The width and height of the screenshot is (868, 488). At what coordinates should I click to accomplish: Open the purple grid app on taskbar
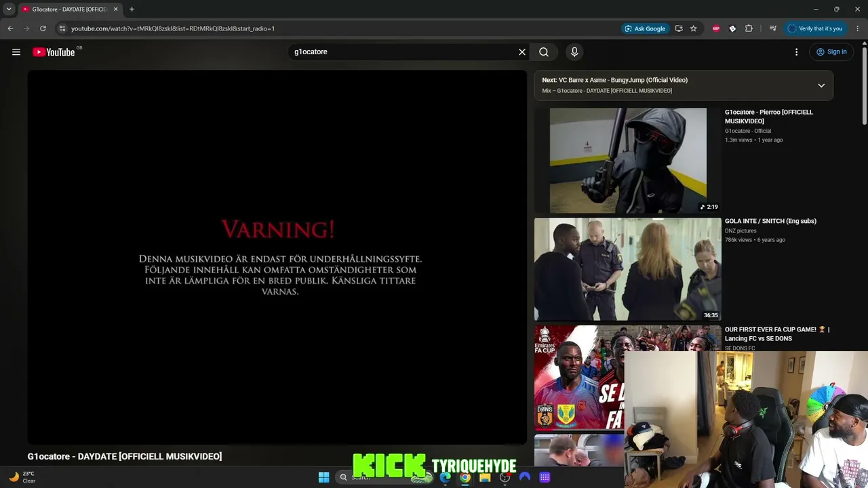tap(545, 477)
